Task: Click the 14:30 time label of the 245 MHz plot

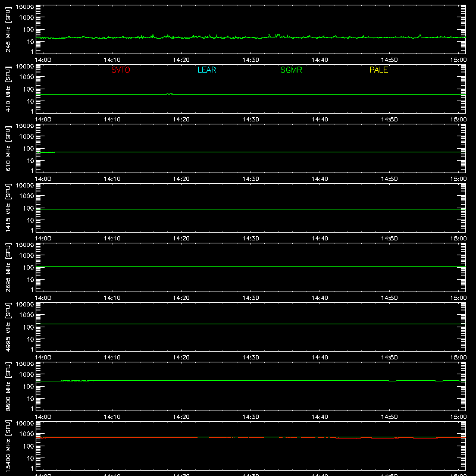Action: pos(250,60)
